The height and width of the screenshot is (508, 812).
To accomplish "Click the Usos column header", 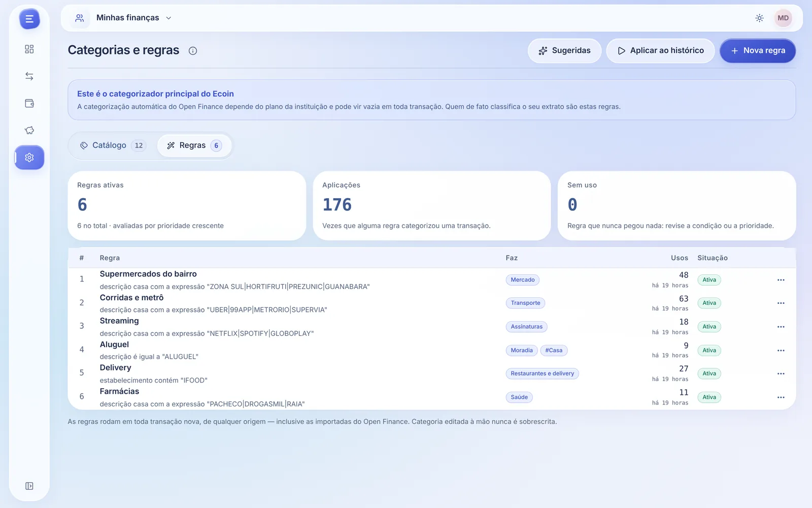I will (679, 258).
